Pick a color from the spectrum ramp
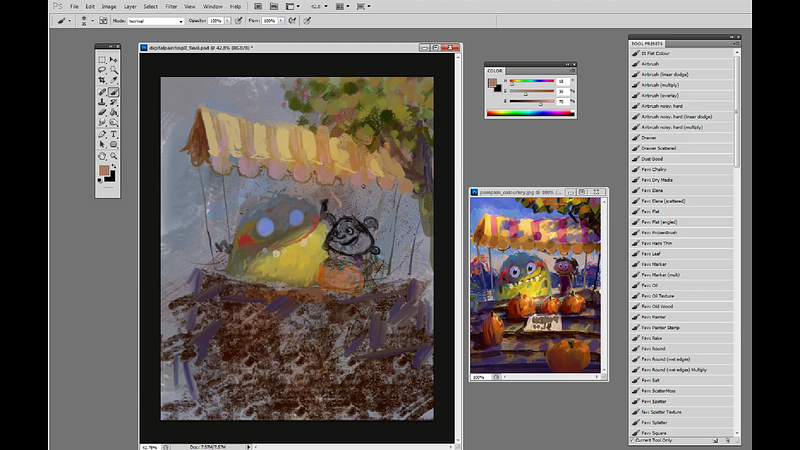This screenshot has width=800, height=450. click(531, 113)
